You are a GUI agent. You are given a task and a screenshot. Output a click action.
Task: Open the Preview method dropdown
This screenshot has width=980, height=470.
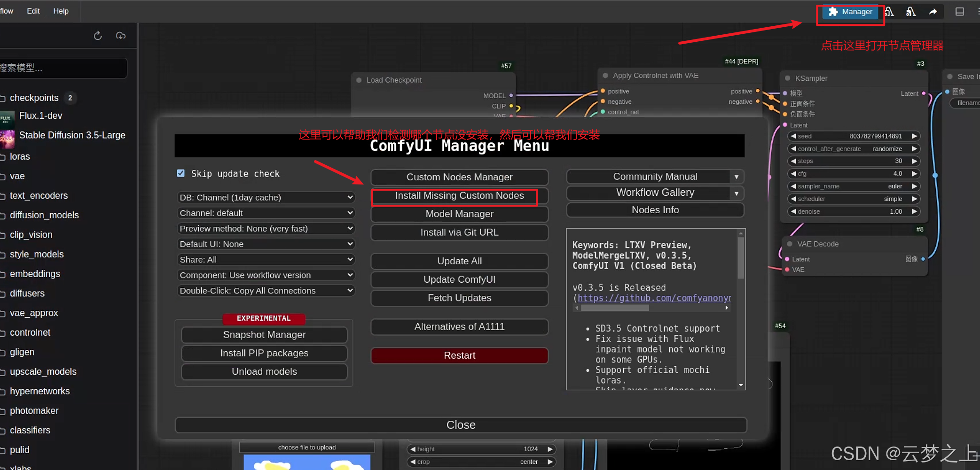(x=266, y=229)
